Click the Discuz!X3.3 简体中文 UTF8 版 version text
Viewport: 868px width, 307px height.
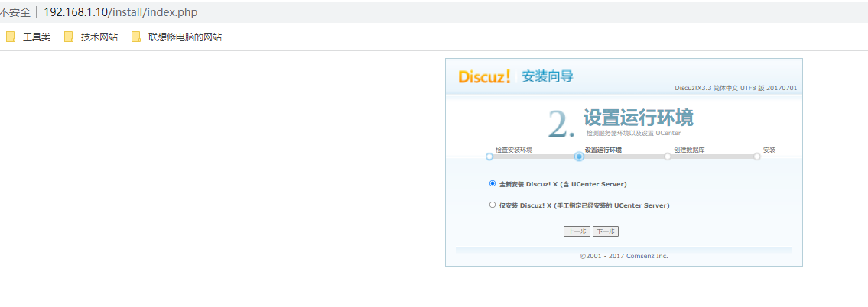tap(736, 88)
